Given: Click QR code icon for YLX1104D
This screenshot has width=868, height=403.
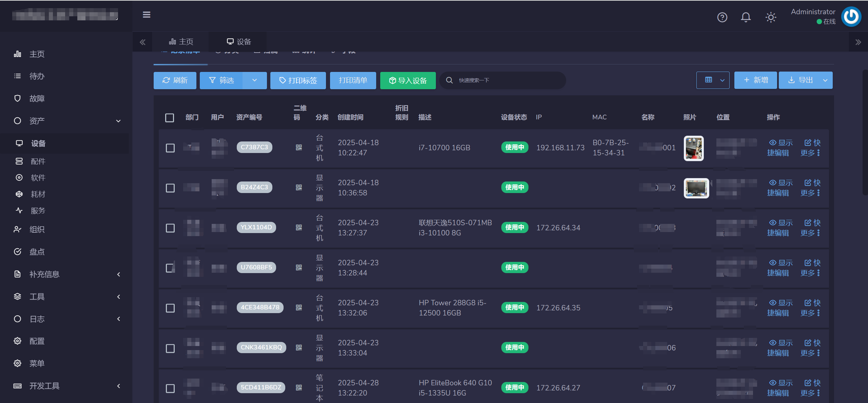Looking at the screenshot, I should [298, 228].
